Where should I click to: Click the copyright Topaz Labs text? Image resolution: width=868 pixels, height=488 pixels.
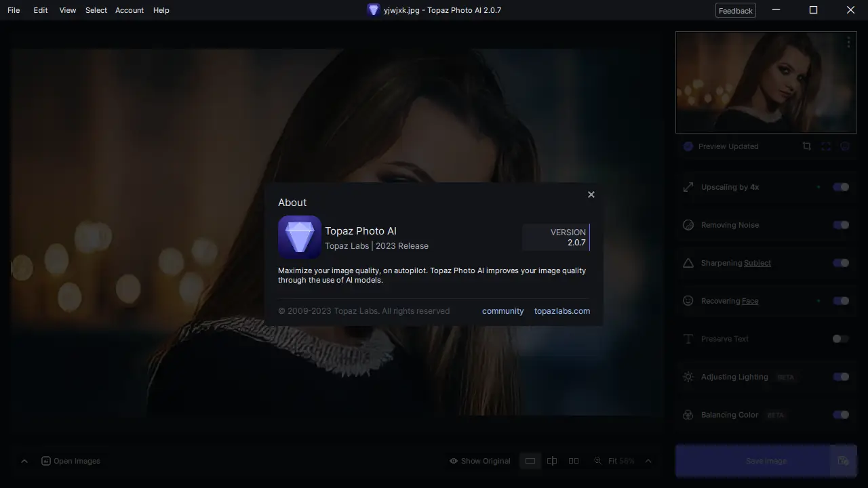point(363,311)
